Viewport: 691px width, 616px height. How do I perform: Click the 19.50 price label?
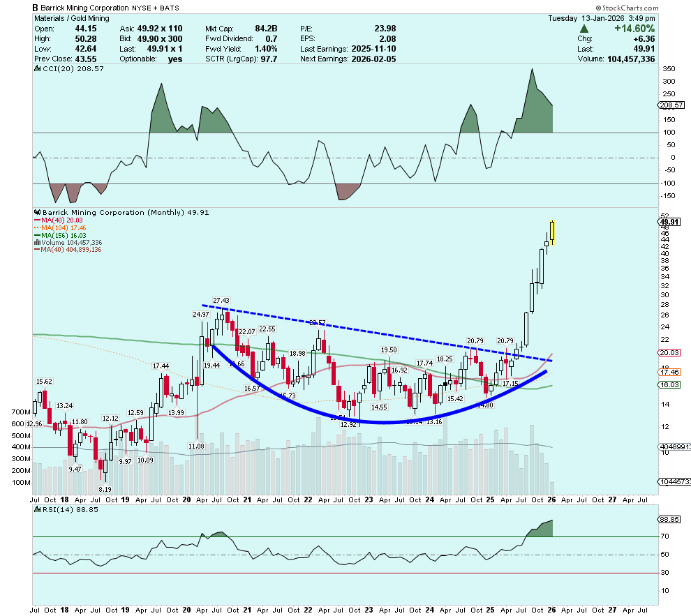(389, 350)
